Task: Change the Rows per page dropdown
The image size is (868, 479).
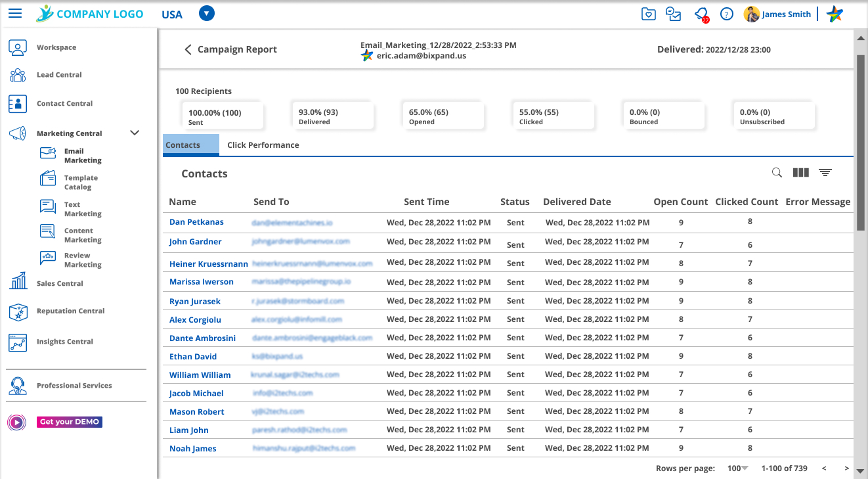Action: coord(738,468)
